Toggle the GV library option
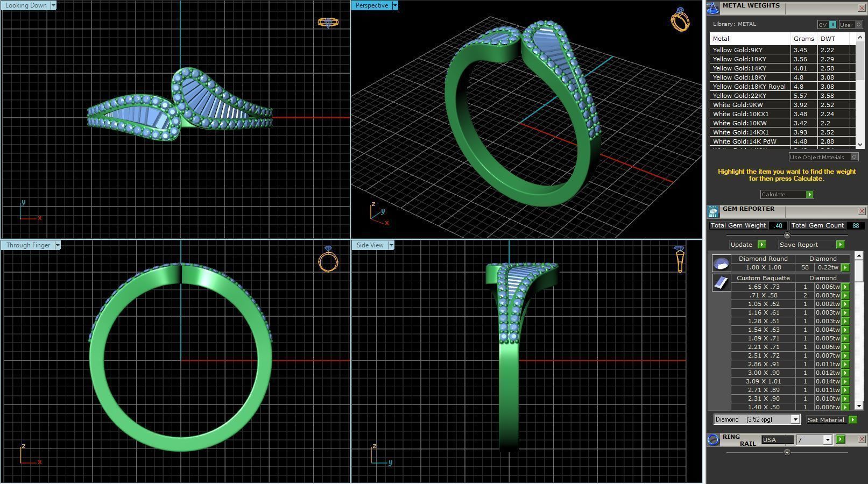This screenshot has width=868, height=484. point(827,25)
